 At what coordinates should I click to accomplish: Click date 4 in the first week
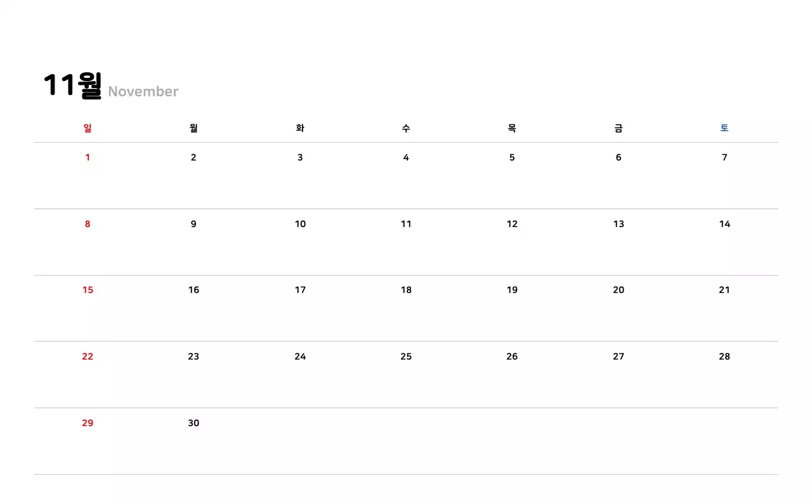coord(406,158)
